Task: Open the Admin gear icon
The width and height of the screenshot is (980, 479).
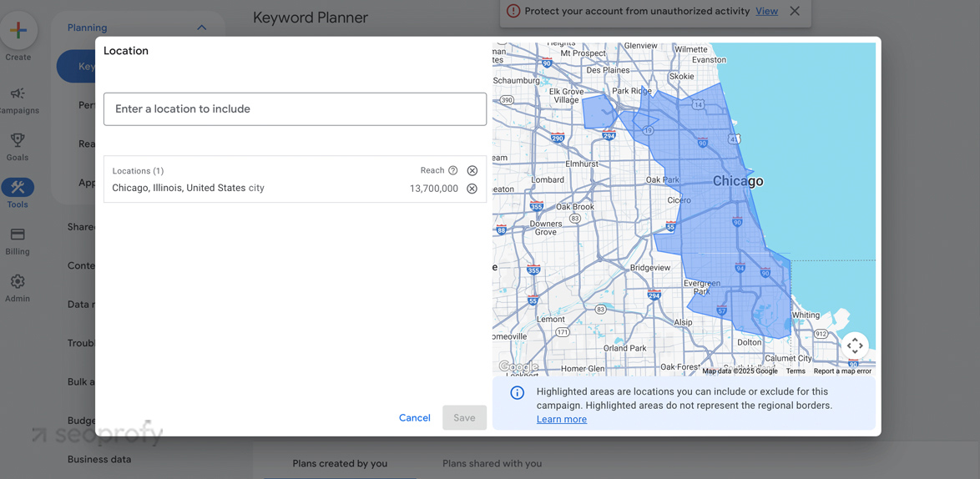Action: (18, 281)
